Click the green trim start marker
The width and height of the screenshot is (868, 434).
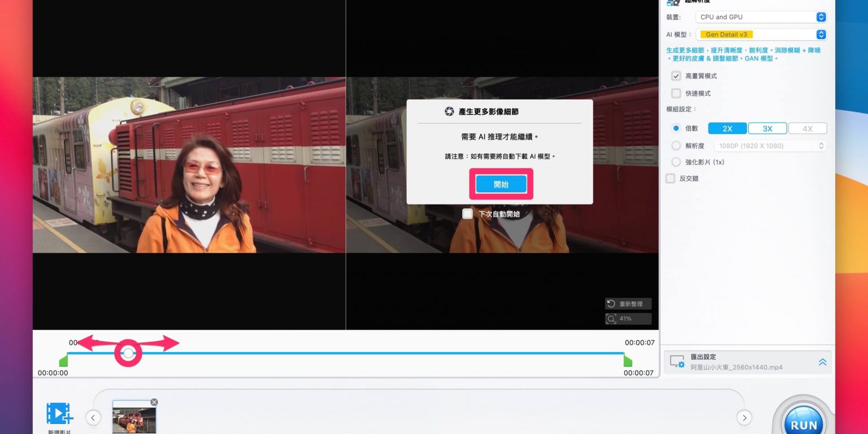pos(63,361)
